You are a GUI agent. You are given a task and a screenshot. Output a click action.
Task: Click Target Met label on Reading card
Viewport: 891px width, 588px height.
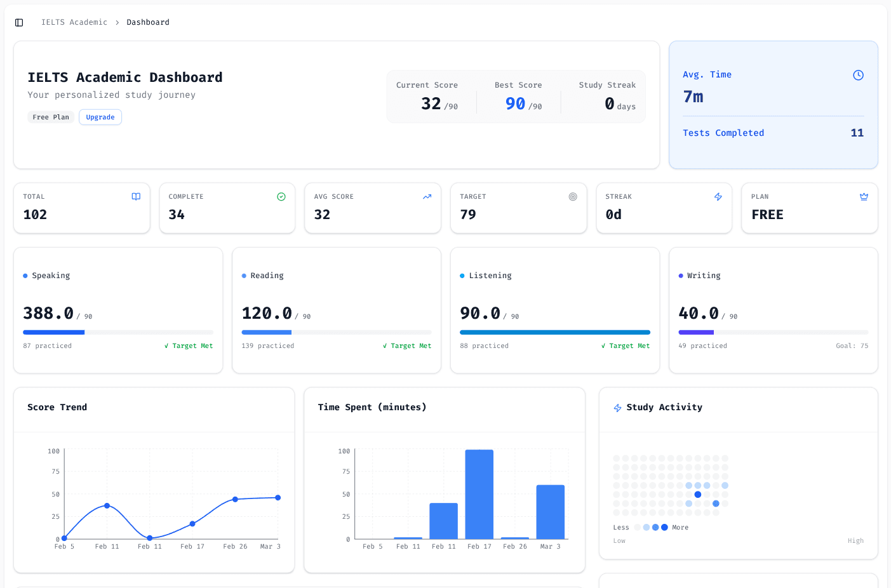tap(407, 346)
